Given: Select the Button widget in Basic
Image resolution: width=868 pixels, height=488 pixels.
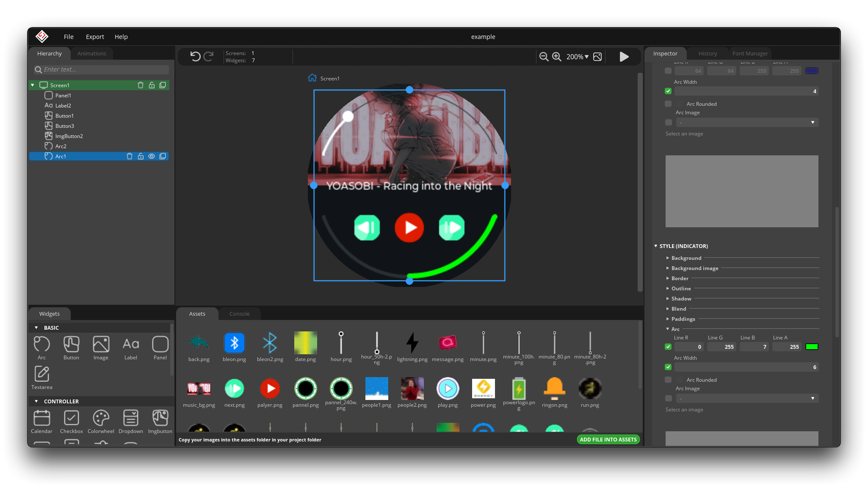Looking at the screenshot, I should tap(71, 348).
